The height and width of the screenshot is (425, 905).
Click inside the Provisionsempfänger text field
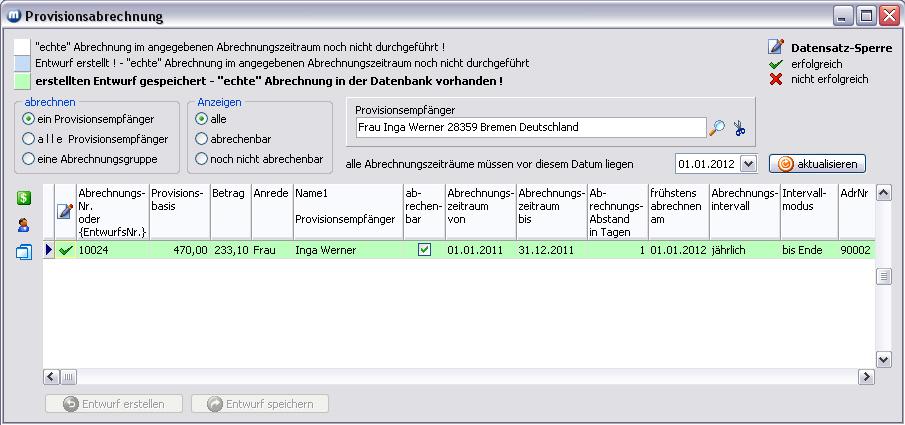coord(530,128)
